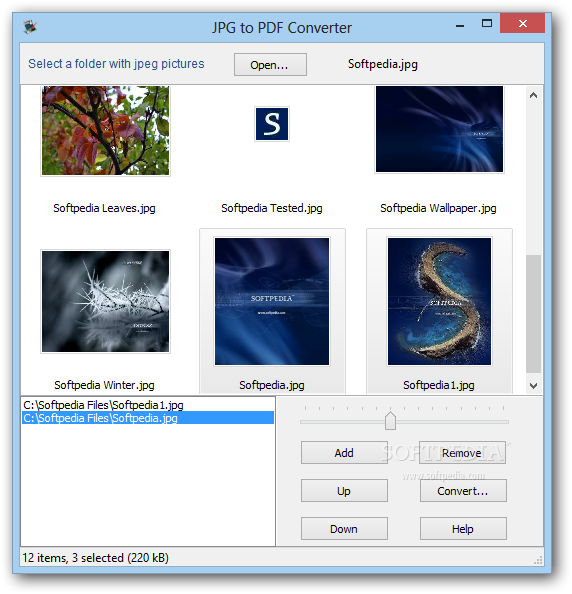
Task: Select the Softpedia Winter.jpg thumbnail
Action: (105, 301)
